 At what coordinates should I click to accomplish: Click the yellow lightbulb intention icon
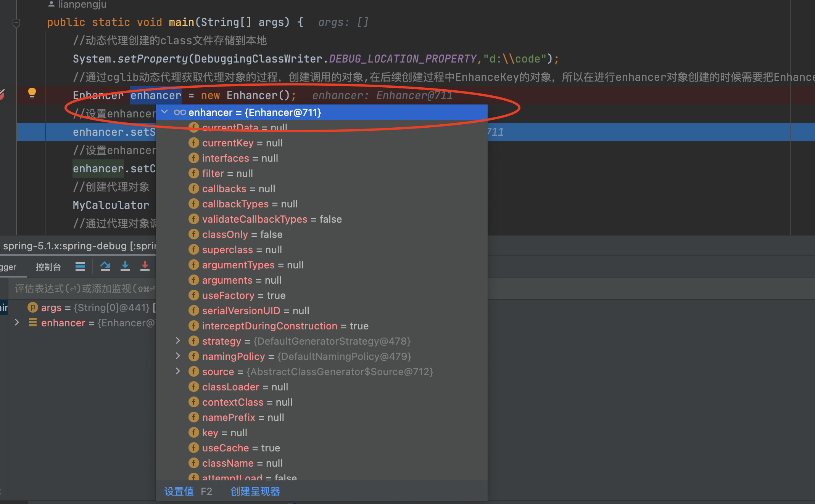[x=32, y=93]
